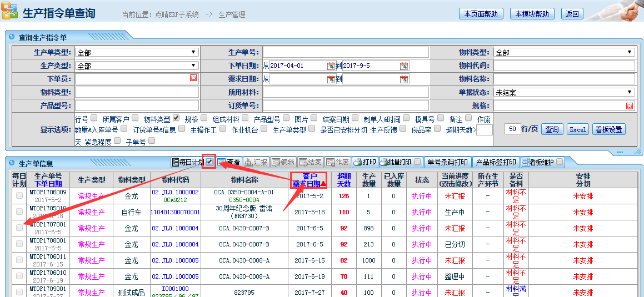The image size is (644, 297).
Task: Click the 查看 view toolbar button
Action: pyautogui.click(x=228, y=162)
